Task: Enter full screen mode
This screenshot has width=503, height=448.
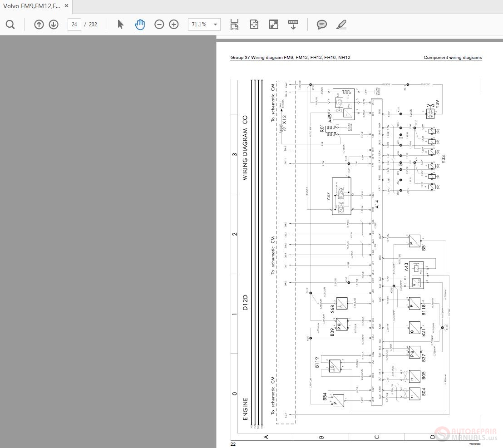Action: coord(273,25)
